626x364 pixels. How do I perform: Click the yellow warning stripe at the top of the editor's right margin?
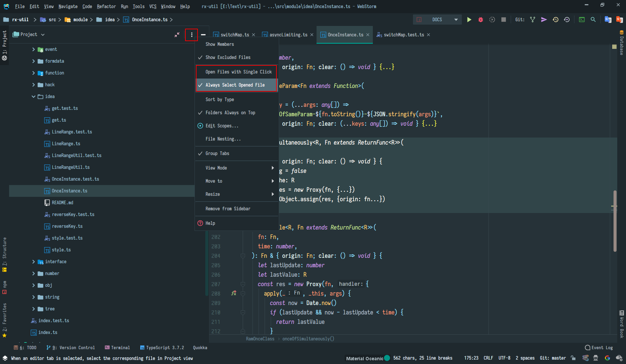pos(614,47)
